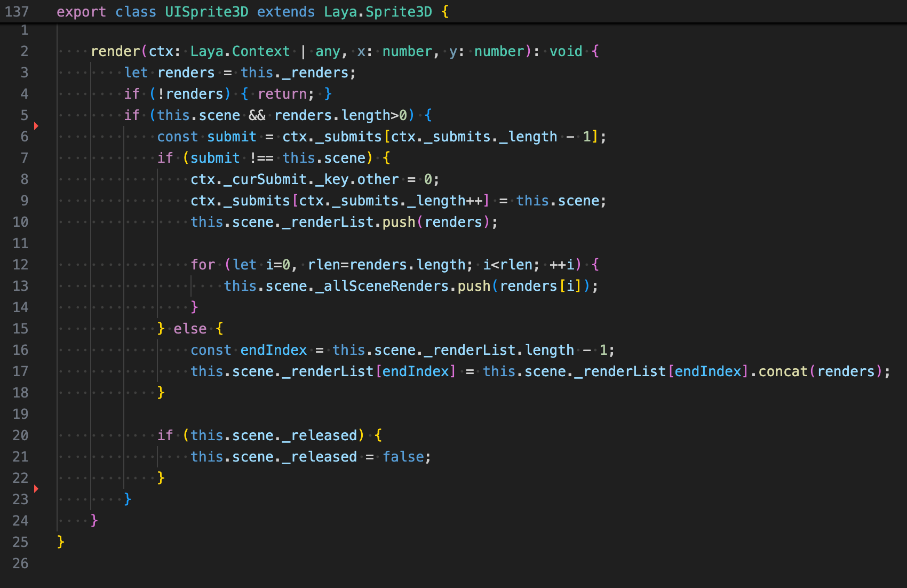Click the void return type on line 2
Image resolution: width=907 pixels, height=588 pixels.
[566, 51]
